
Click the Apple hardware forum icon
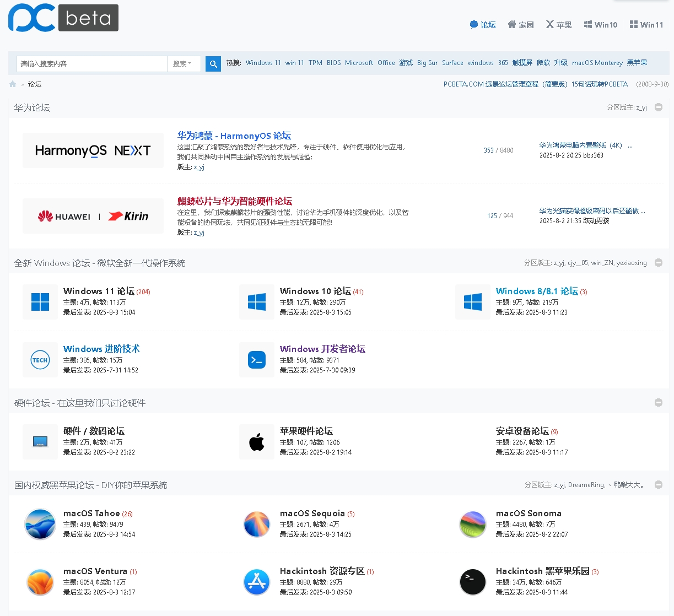tap(257, 442)
